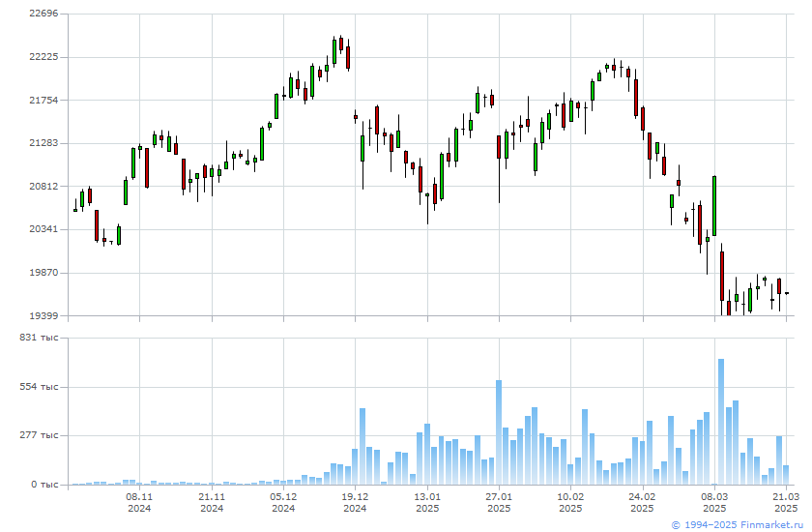The height and width of the screenshot is (532, 812).
Task: Click the 21.11 2024 date label
Action: tap(212, 502)
